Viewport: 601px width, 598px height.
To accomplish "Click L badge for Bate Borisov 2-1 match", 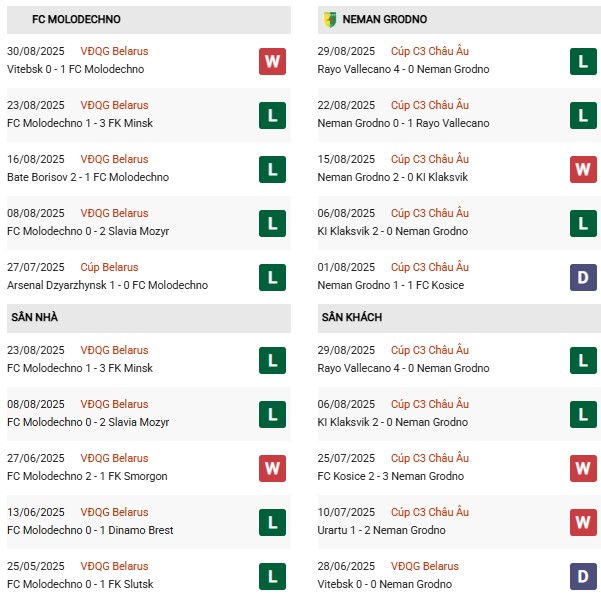I will tap(272, 169).
